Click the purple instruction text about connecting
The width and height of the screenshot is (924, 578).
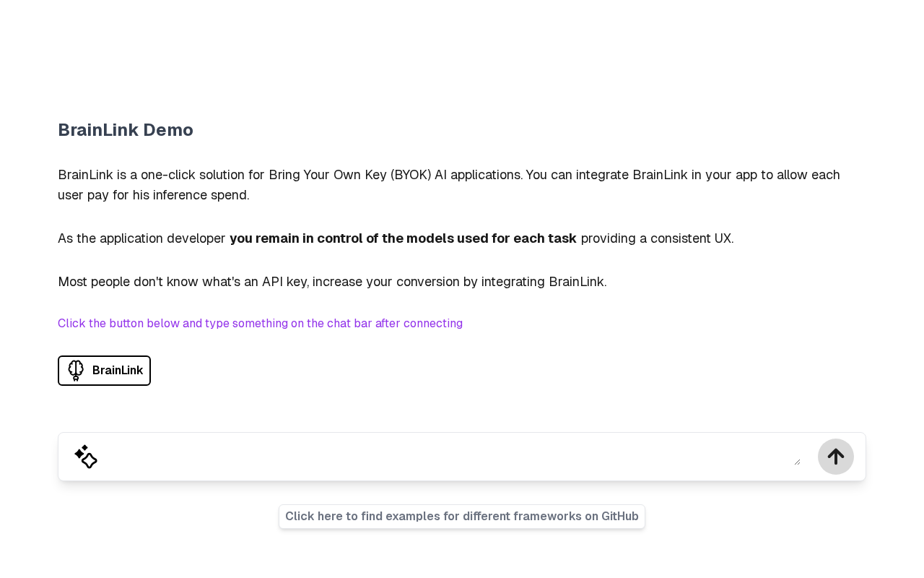click(x=260, y=324)
